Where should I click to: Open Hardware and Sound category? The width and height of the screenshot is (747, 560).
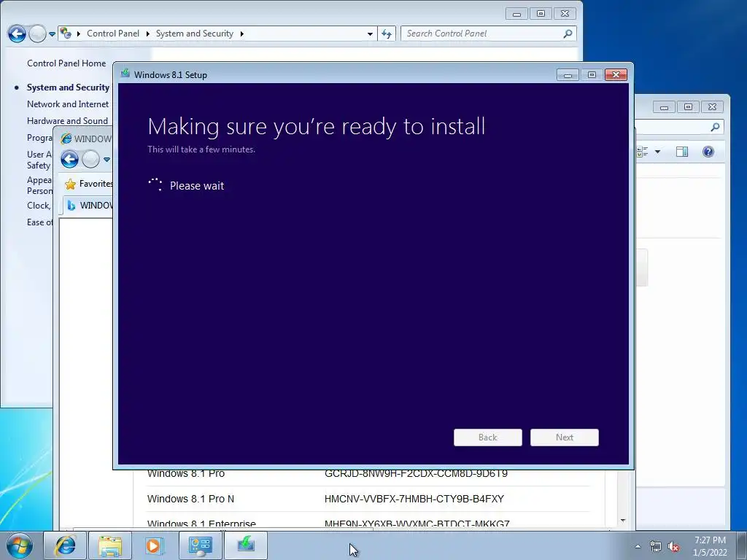click(67, 120)
